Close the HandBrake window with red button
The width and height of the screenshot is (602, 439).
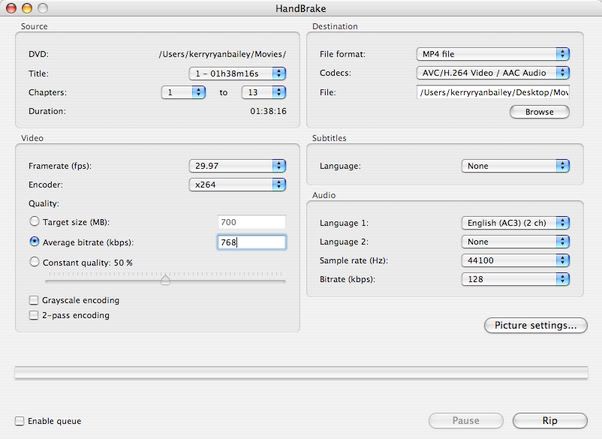pos(11,8)
